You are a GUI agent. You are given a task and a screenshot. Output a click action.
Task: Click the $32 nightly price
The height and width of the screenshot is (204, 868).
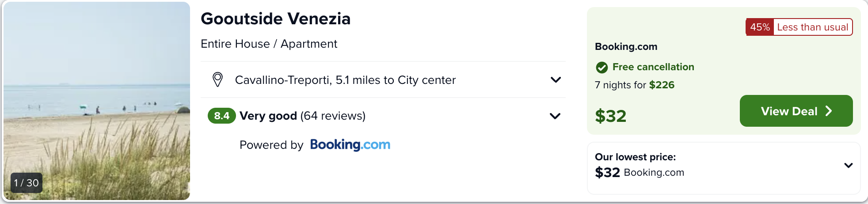click(x=610, y=116)
